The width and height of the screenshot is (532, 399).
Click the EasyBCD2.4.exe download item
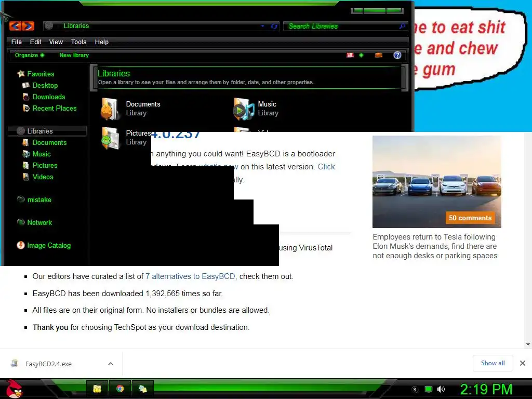coord(48,364)
